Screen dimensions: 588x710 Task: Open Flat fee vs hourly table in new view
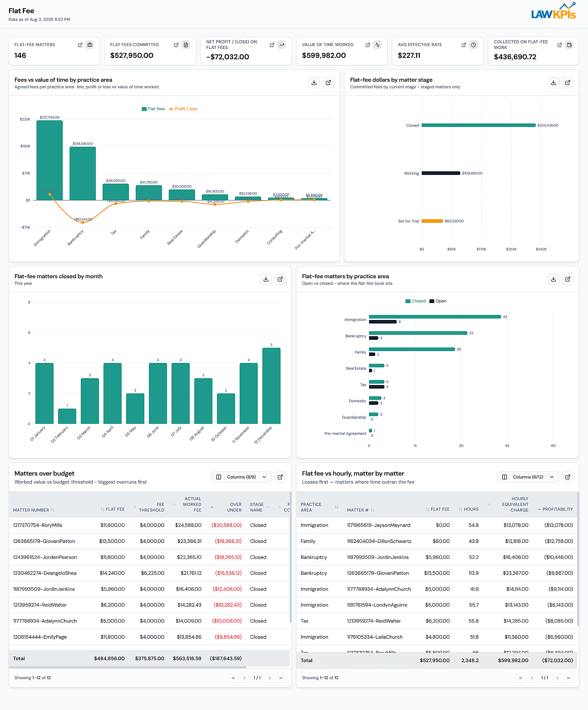click(568, 477)
